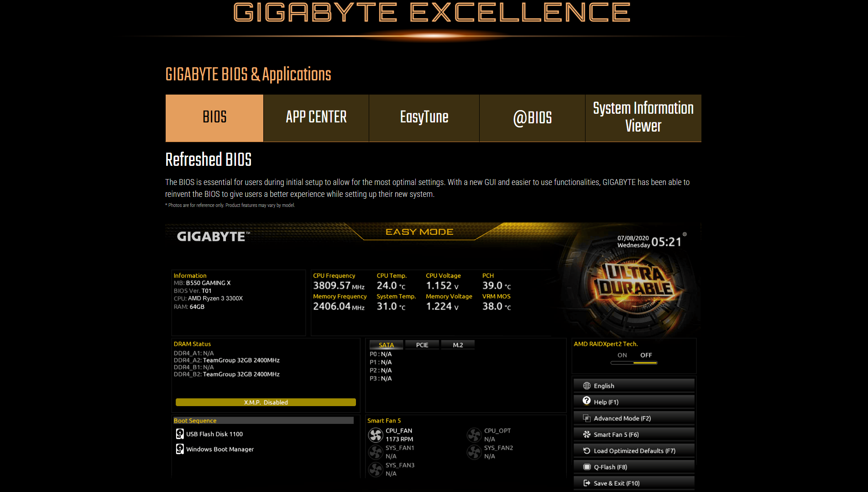Click DDR4_A2 TeamGroup 32GB entry
Viewport: 868px width, 492px height.
227,360
